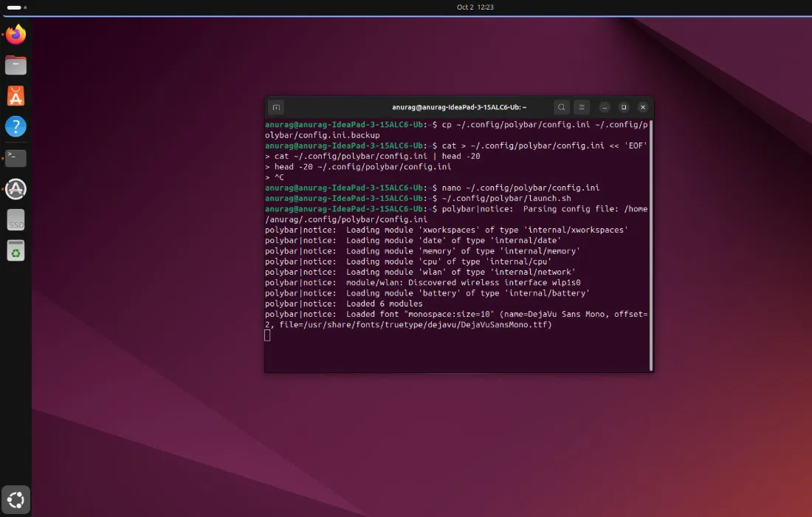Click the Terminal icon in the dock
The image size is (812, 517).
[x=16, y=157]
